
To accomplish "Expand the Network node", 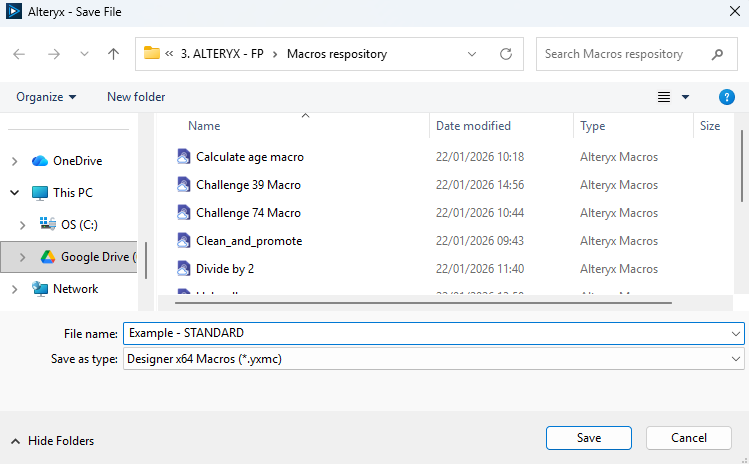I will [x=14, y=289].
